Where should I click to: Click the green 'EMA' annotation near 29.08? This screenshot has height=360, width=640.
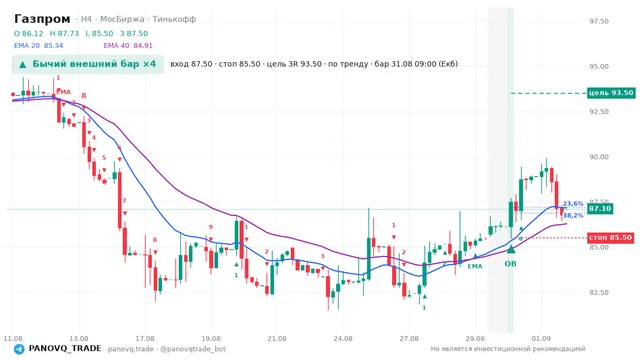pyautogui.click(x=475, y=267)
